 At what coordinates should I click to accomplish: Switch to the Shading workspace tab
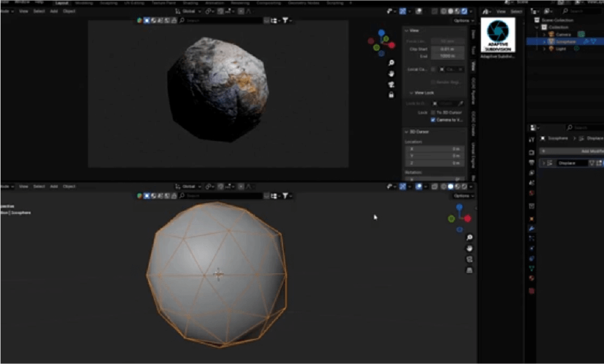tap(190, 3)
